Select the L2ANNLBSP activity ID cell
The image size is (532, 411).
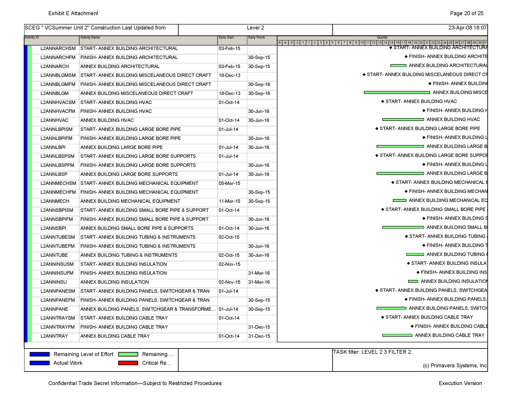[54, 174]
